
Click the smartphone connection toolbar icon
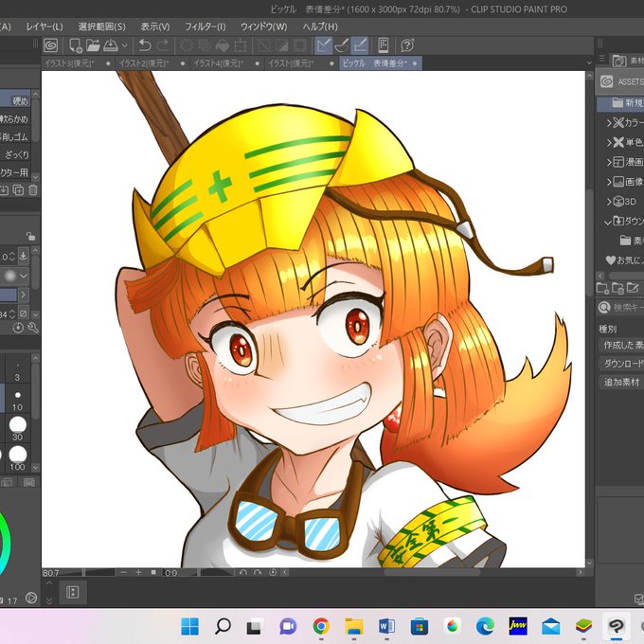(x=384, y=45)
